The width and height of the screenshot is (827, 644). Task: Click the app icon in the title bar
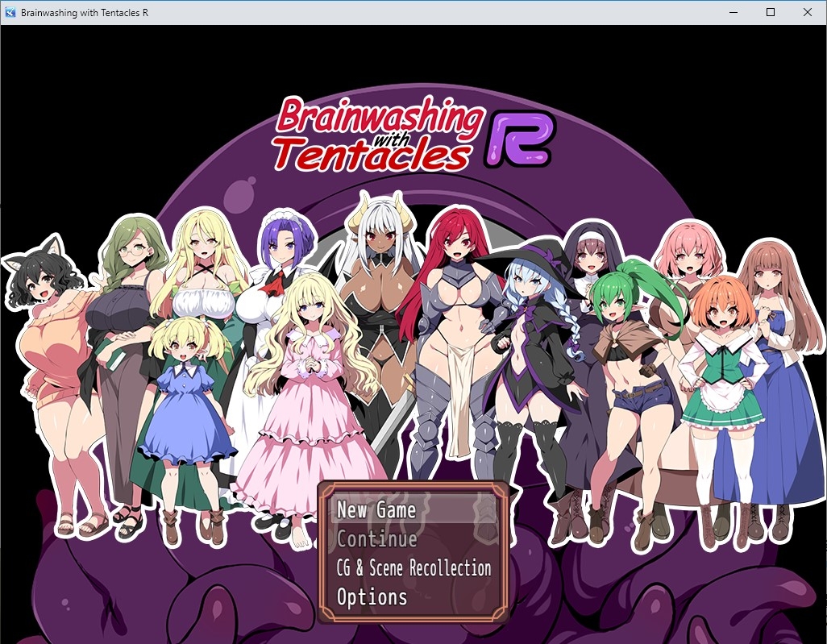tap(10, 13)
